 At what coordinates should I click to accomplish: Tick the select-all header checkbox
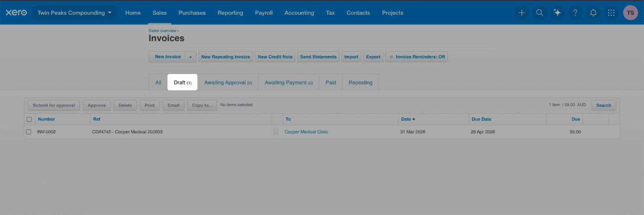tap(29, 119)
